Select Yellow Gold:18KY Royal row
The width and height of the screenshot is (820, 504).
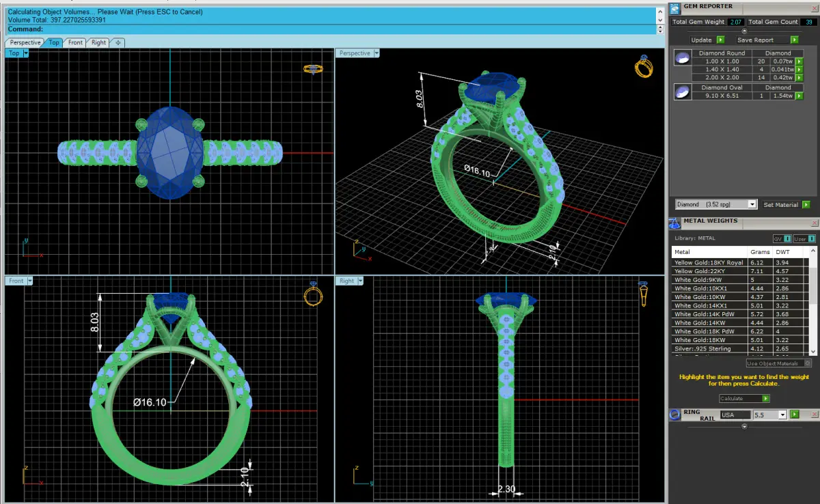(x=740, y=263)
